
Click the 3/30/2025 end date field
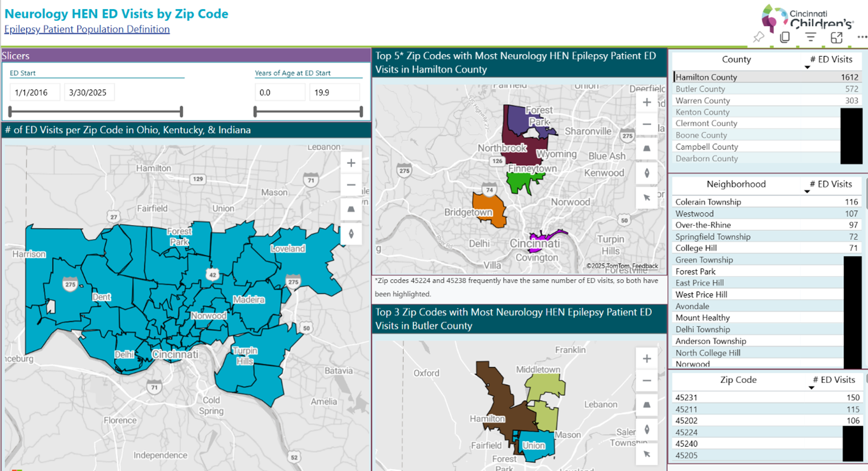89,93
